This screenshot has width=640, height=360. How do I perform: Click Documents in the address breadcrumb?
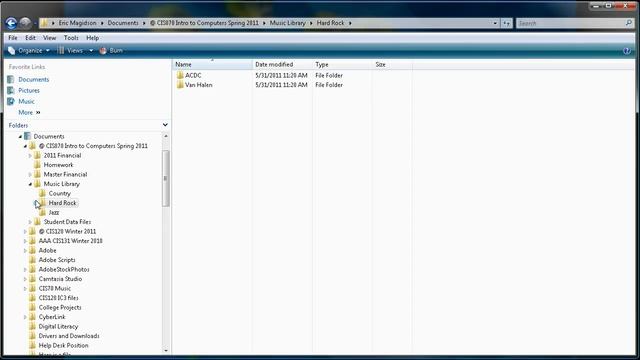[123, 23]
